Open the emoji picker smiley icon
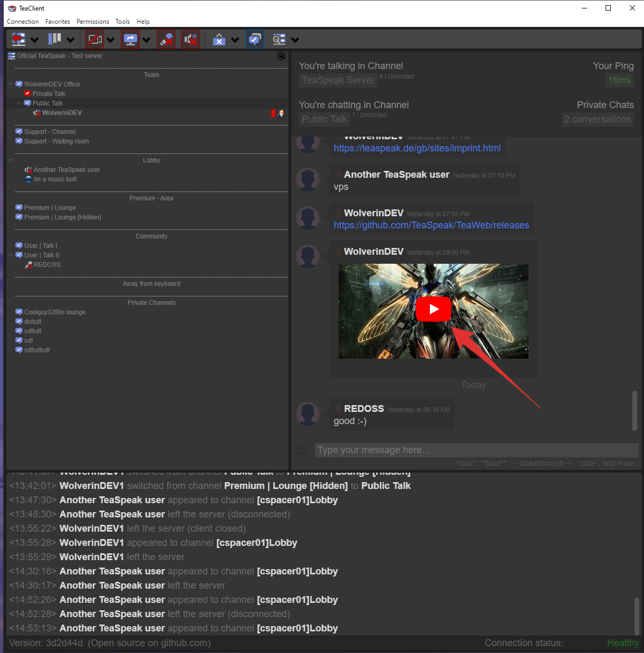The image size is (644, 653). point(302,450)
